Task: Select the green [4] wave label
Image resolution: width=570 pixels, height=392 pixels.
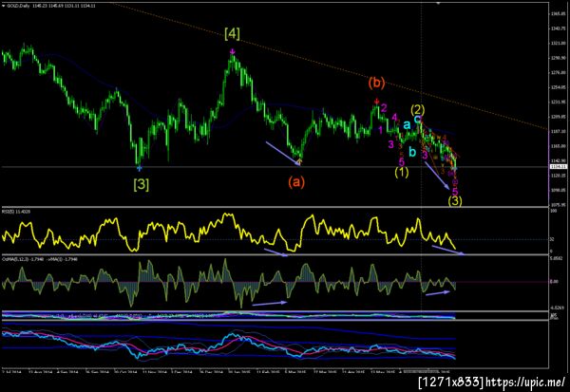Action: click(x=232, y=34)
